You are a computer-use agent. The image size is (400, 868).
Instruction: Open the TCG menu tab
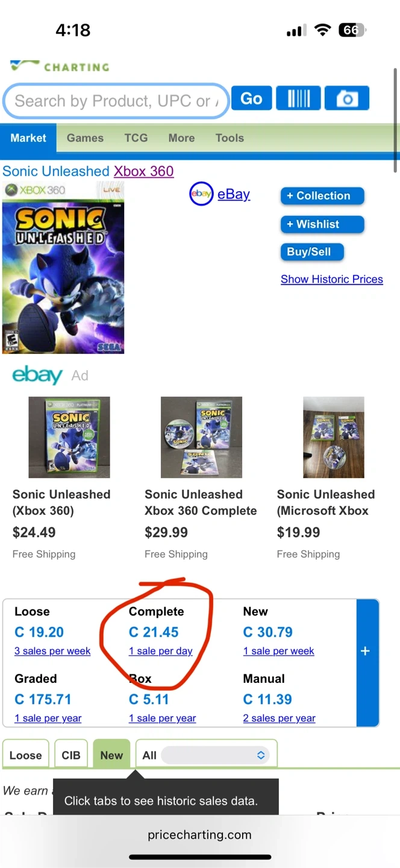136,138
